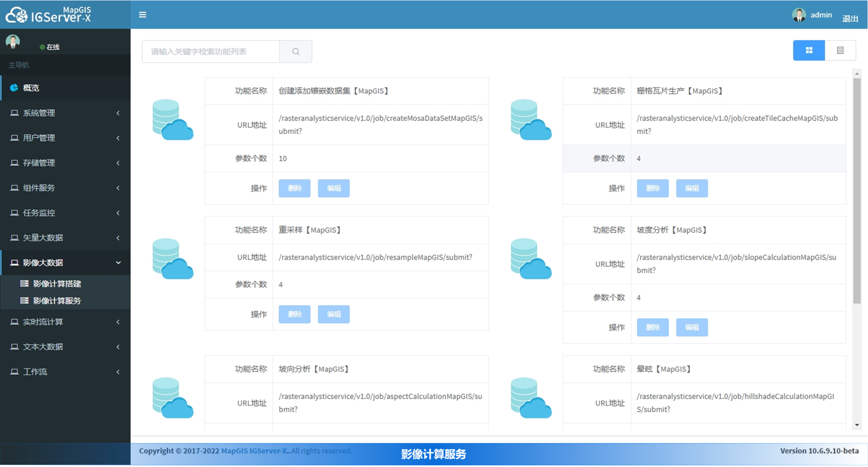868x467 pixels.
Task: Click the 任务监控 laptop icon
Action: point(14,212)
